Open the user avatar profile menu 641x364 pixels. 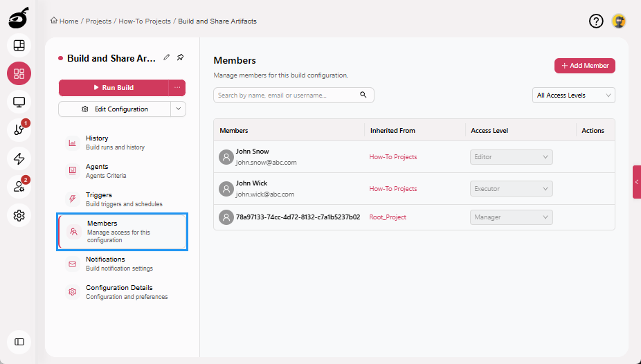click(x=619, y=21)
